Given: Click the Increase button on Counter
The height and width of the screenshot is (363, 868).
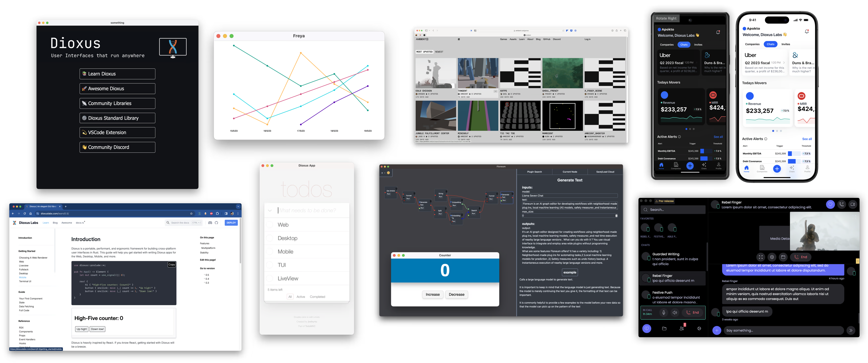Looking at the screenshot, I should [x=432, y=294].
